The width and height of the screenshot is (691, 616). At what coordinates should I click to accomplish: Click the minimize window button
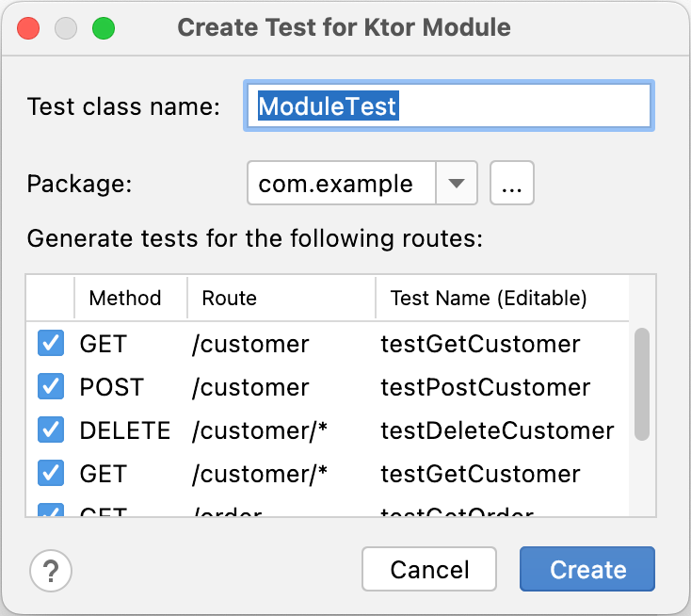(66, 27)
